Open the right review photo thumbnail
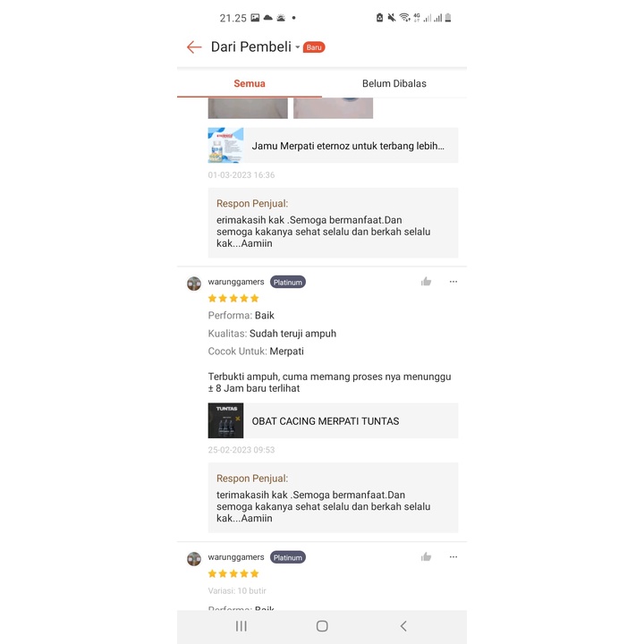644x644 pixels. (x=333, y=108)
